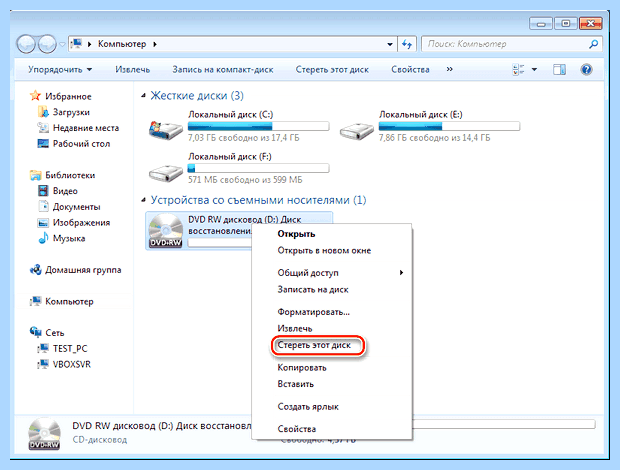This screenshot has height=470, width=620.
Task: Select Локальный диск (E:) drive icon
Action: (357, 130)
